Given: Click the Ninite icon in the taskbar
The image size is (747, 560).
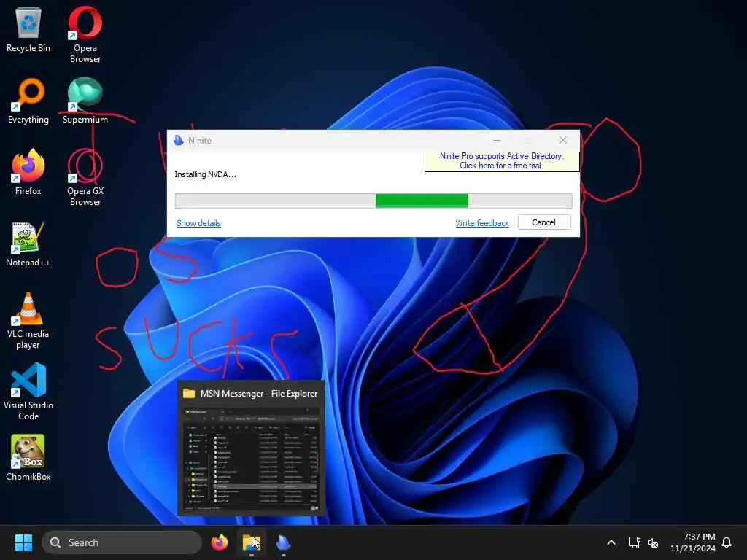Looking at the screenshot, I should [284, 542].
